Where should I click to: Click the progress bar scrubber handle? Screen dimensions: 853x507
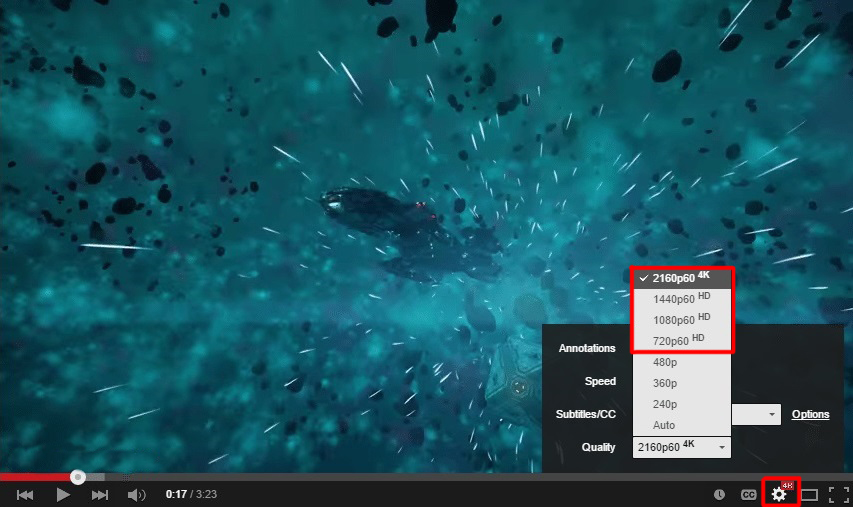(x=78, y=477)
